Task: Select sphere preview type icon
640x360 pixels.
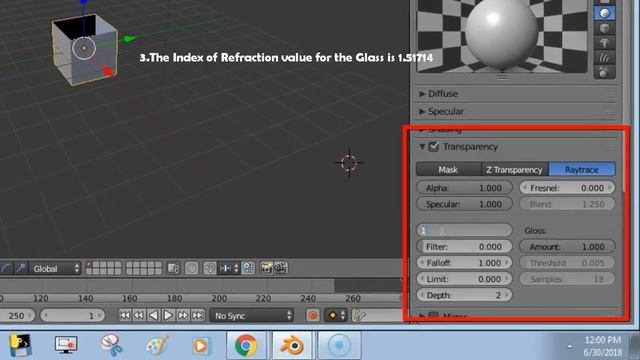Action: (x=604, y=13)
